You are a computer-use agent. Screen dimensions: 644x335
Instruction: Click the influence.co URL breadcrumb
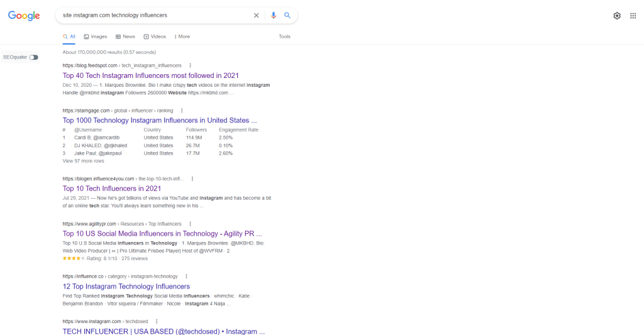(x=120, y=277)
